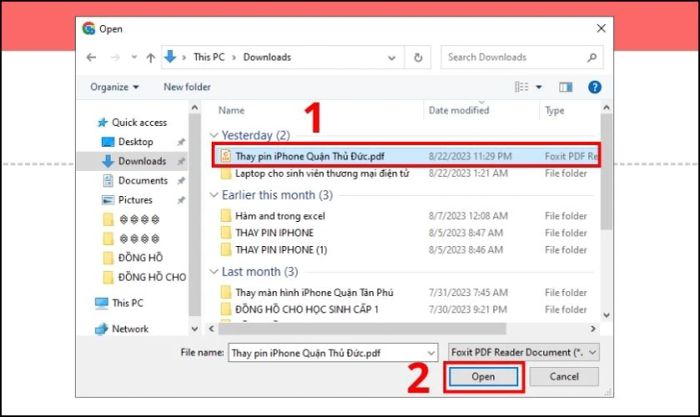
Task: Select the THAY PIN IPHONE (1) folder
Action: click(x=281, y=250)
